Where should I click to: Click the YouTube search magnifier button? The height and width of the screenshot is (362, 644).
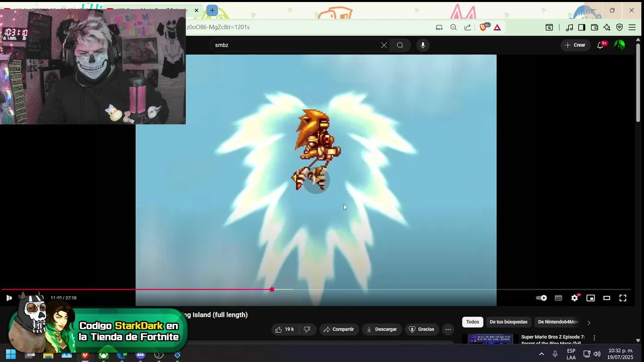point(400,45)
